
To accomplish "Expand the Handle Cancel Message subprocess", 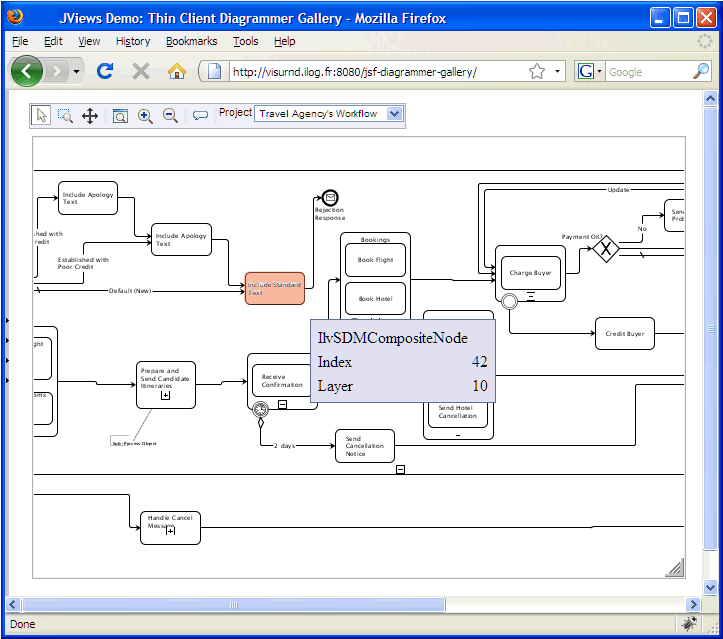I will click(x=170, y=531).
